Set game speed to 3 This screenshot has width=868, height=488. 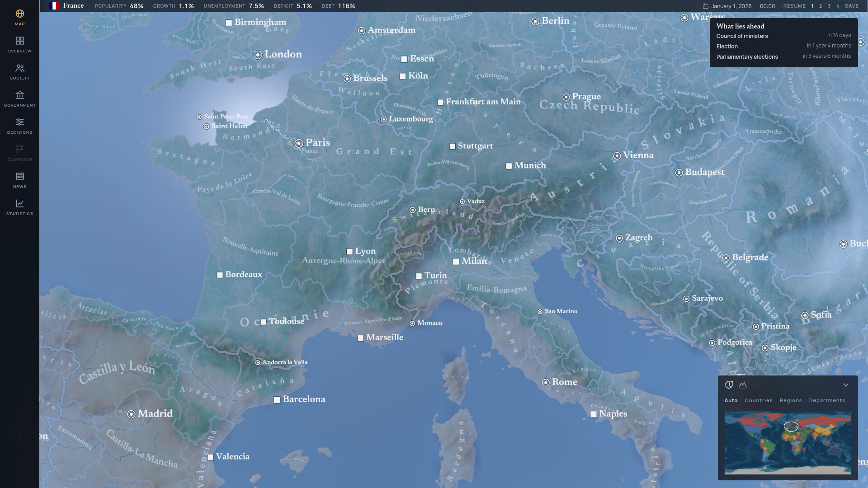(829, 6)
